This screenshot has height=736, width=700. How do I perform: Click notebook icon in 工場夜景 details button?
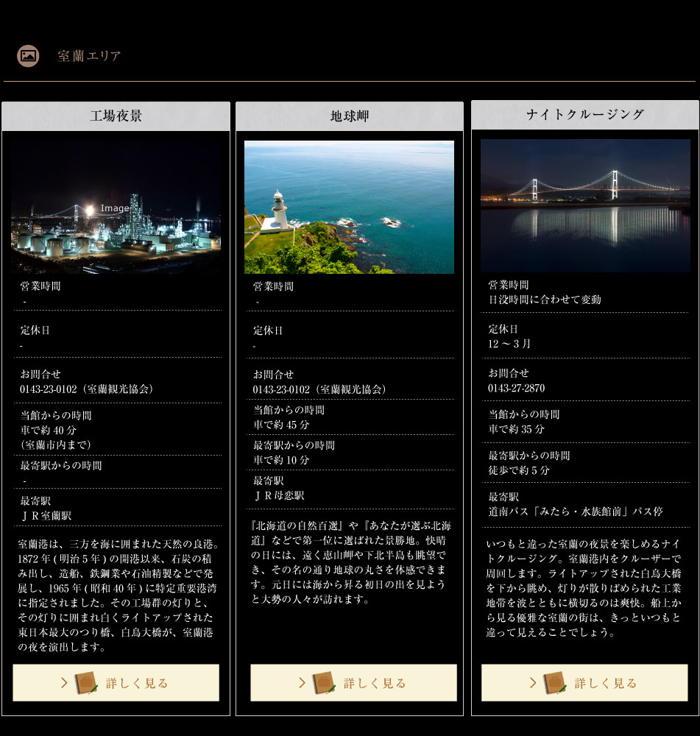point(86,683)
